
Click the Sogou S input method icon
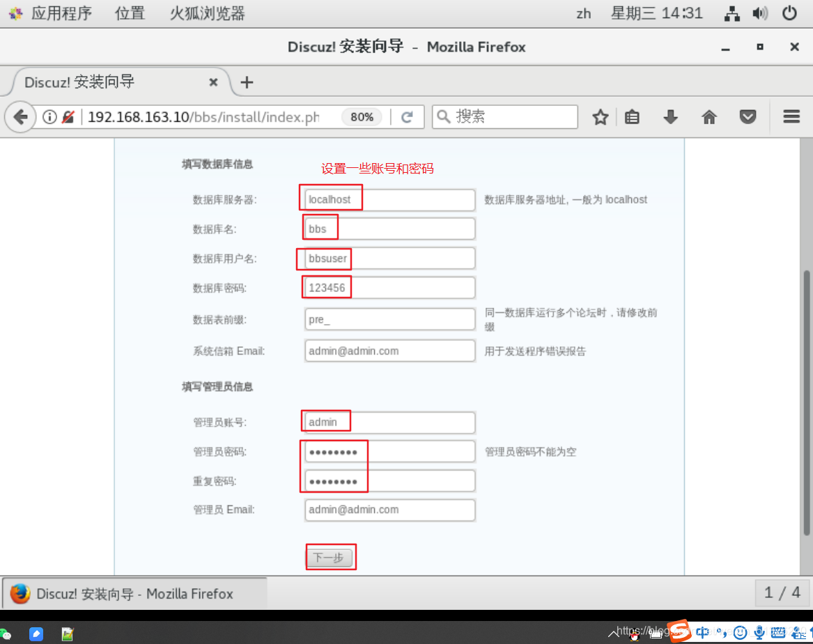point(679,631)
